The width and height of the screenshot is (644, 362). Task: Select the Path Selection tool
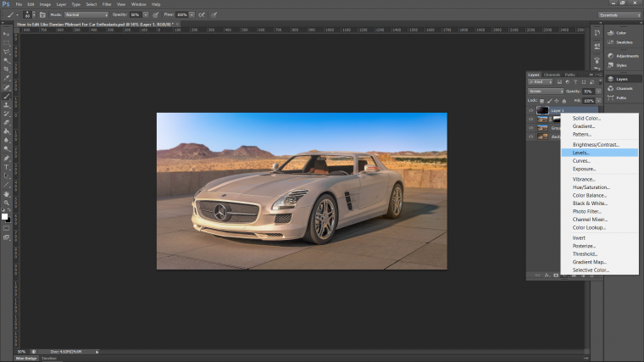pyautogui.click(x=6, y=175)
